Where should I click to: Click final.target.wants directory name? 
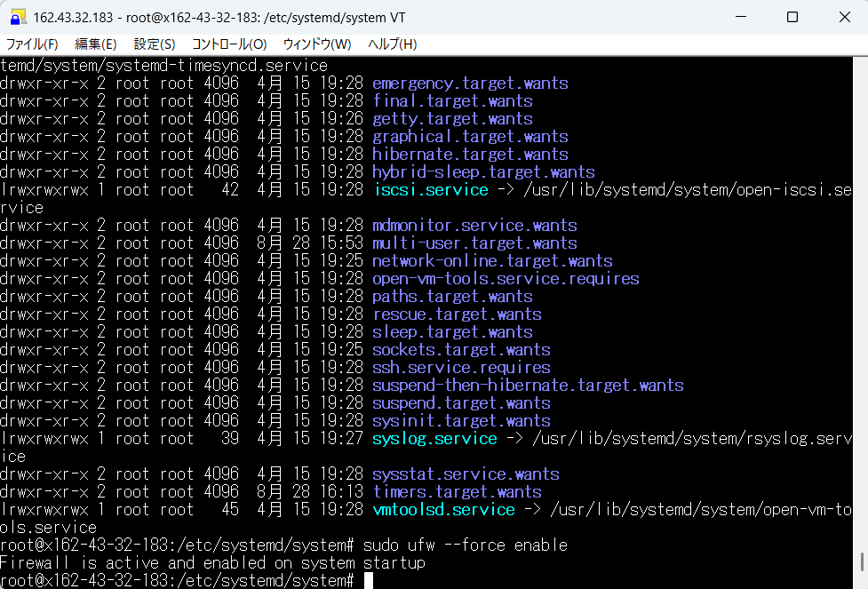452,100
